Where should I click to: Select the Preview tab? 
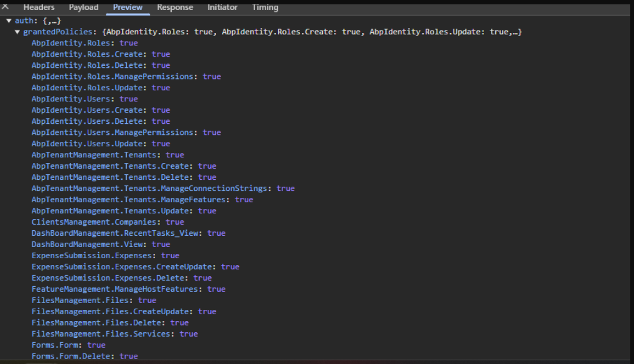(128, 7)
